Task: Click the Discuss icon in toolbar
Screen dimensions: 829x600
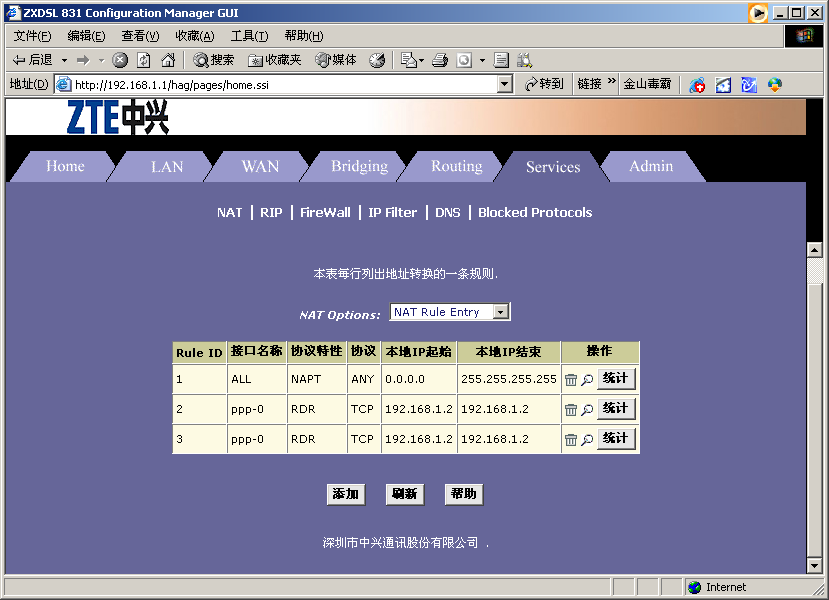Action: pyautogui.click(x=501, y=60)
